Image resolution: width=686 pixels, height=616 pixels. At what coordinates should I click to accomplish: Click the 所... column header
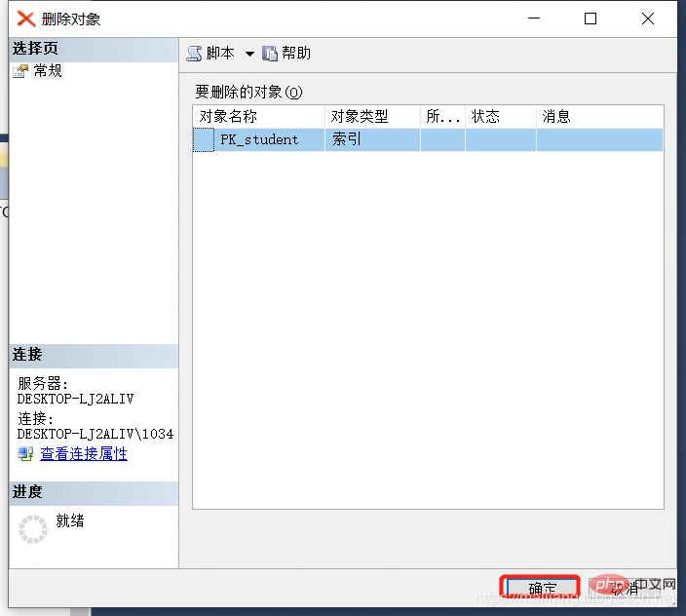[442, 116]
